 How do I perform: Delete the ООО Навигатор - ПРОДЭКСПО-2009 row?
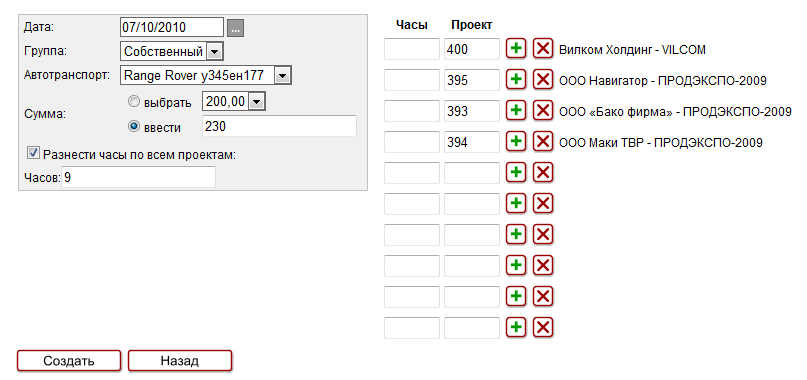542,80
